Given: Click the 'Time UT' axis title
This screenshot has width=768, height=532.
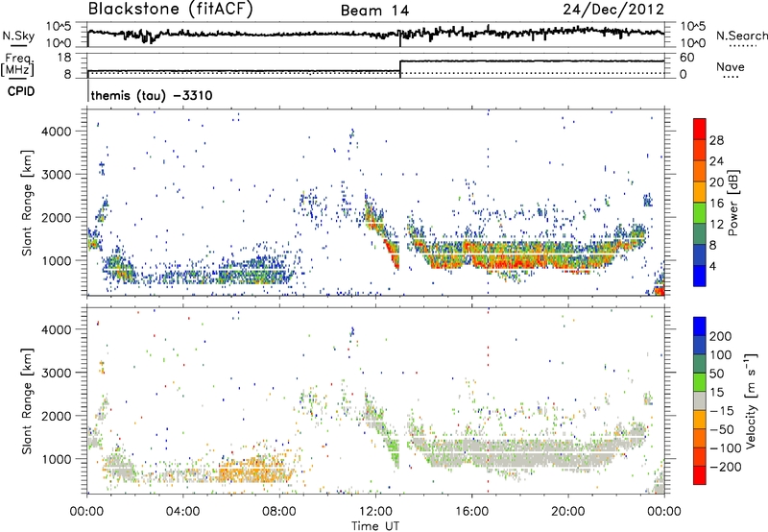Looking at the screenshot, I should click(375, 525).
